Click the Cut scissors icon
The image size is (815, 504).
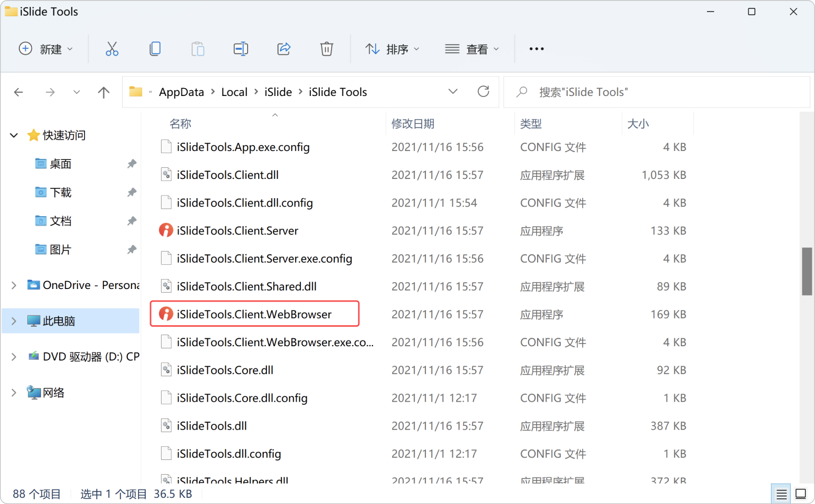(x=112, y=49)
